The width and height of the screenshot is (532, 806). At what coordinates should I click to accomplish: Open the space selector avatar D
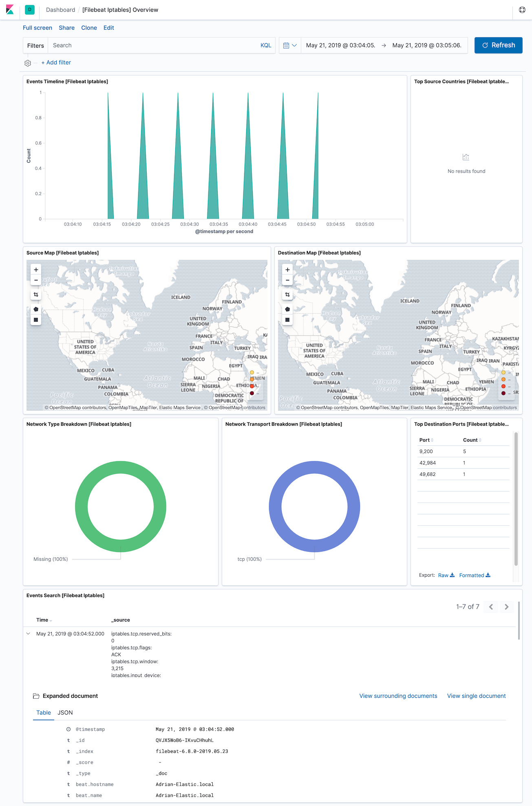pyautogui.click(x=29, y=9)
